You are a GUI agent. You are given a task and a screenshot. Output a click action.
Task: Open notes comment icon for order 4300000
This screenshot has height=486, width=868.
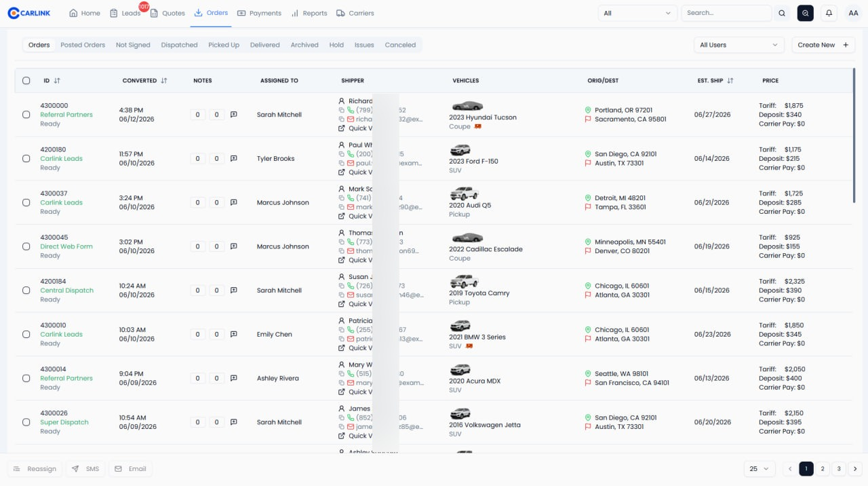pos(234,115)
